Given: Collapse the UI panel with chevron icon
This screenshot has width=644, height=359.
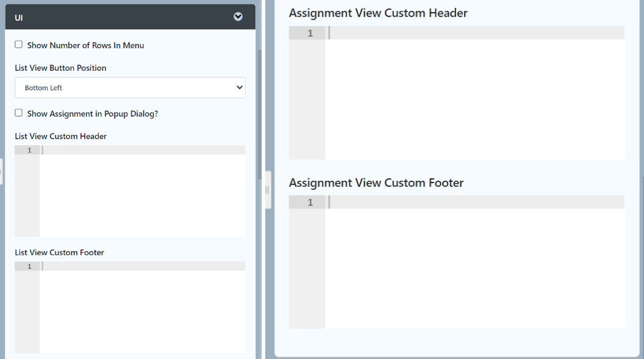Looking at the screenshot, I should (x=238, y=17).
